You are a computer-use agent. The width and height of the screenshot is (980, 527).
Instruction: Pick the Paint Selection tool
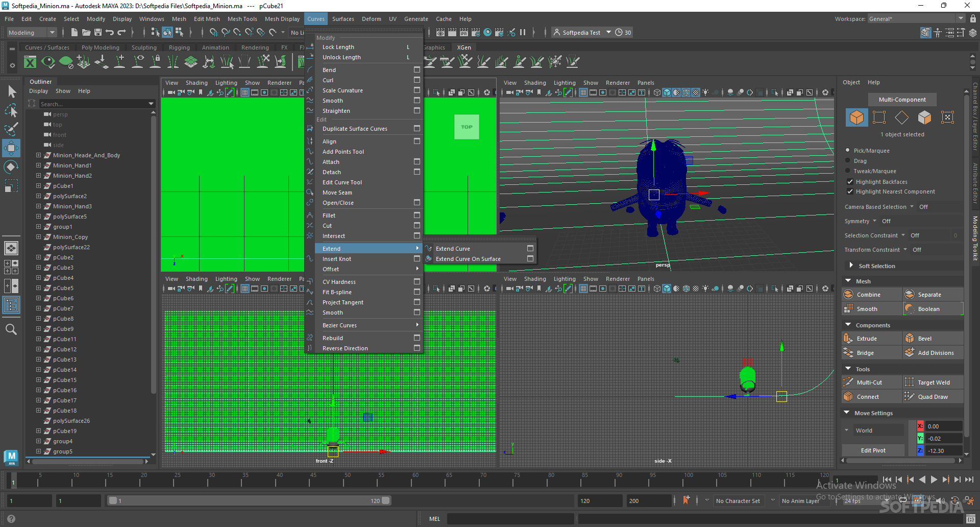pyautogui.click(x=11, y=129)
